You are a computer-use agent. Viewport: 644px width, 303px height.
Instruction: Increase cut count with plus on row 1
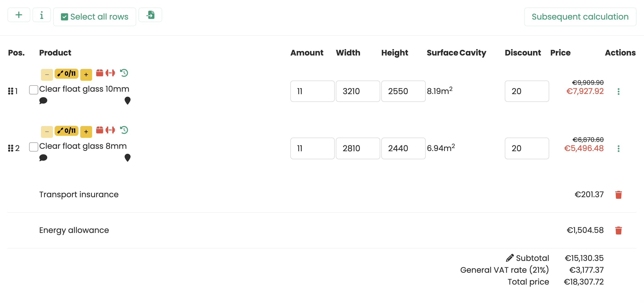(86, 75)
